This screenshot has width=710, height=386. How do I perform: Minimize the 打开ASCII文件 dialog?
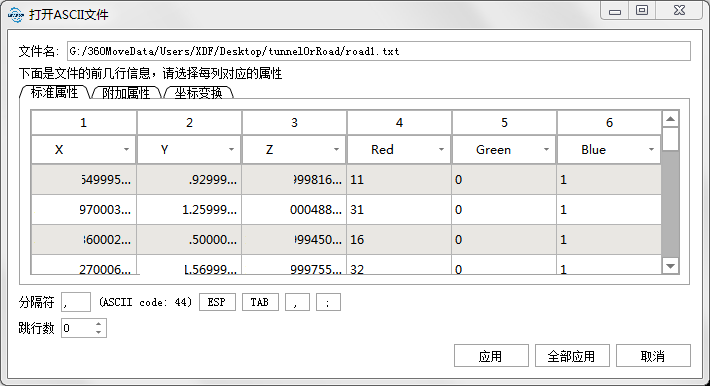614,11
